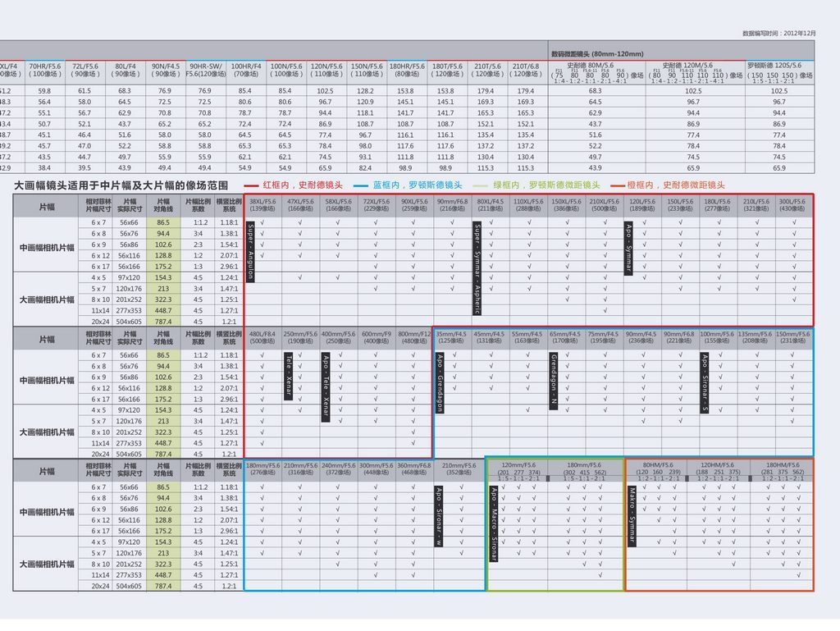Click the '400mm/F5.6 (250像场)' lens header
Viewport: 840px width, 631px height.
(338, 337)
